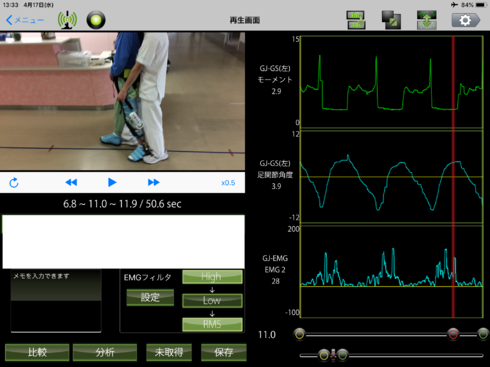This screenshot has width=490, height=367.
Task: Click the white note text area
Action: 123,242
